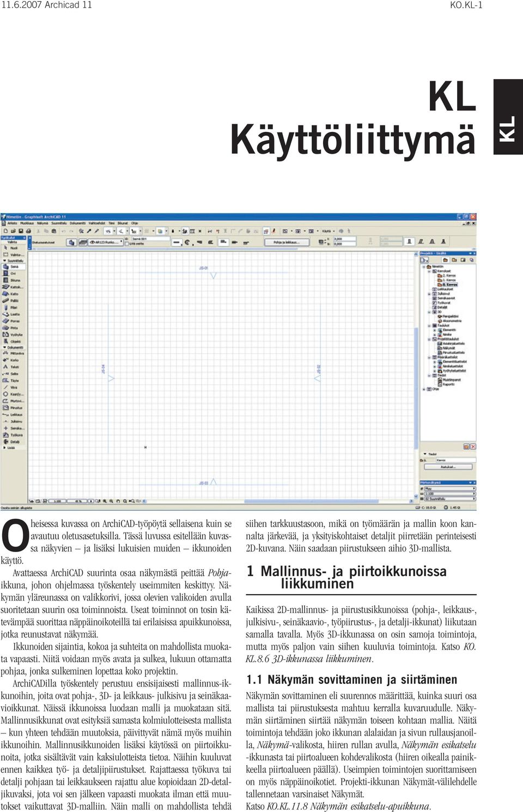Open the AR123 Runko layer dropdown
Image resolution: width=523 pixels, height=812 pixels.
[106, 242]
